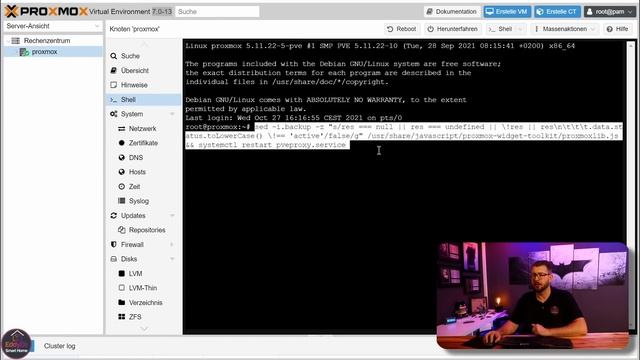Click the Hosts globe icon

click(121, 172)
